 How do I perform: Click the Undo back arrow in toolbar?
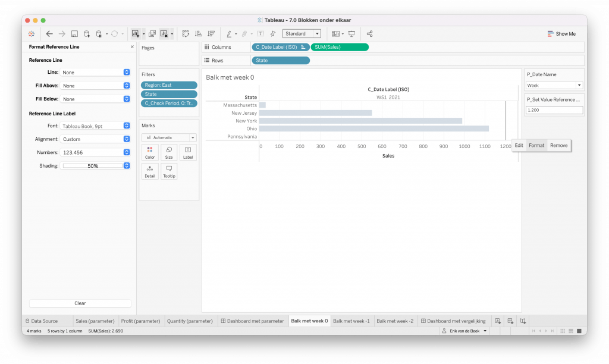point(49,34)
